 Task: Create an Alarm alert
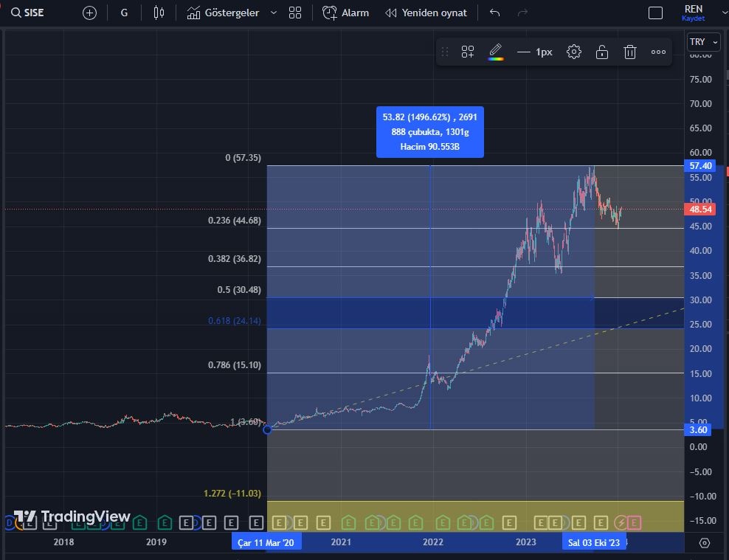point(346,13)
